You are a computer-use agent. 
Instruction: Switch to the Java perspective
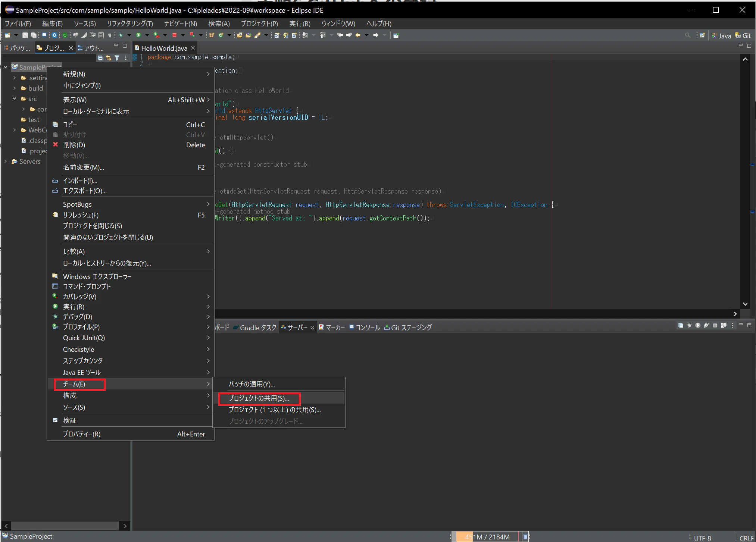point(721,35)
